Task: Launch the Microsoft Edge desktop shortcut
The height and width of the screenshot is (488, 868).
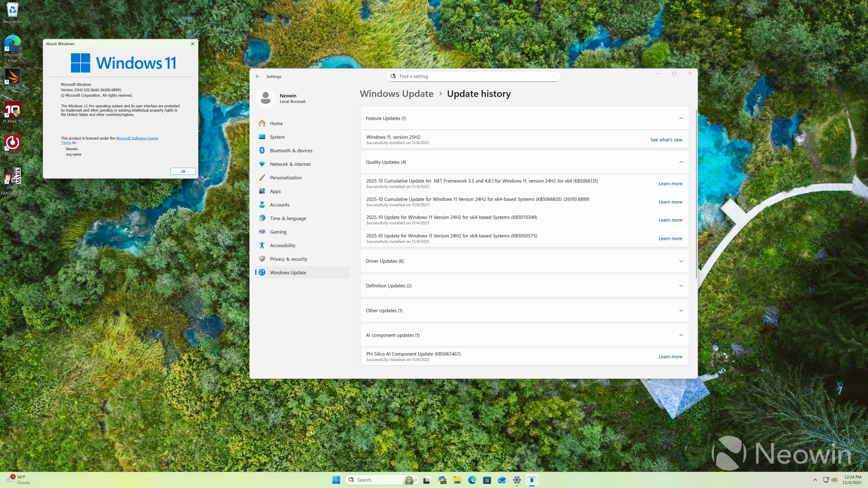Action: (x=13, y=48)
